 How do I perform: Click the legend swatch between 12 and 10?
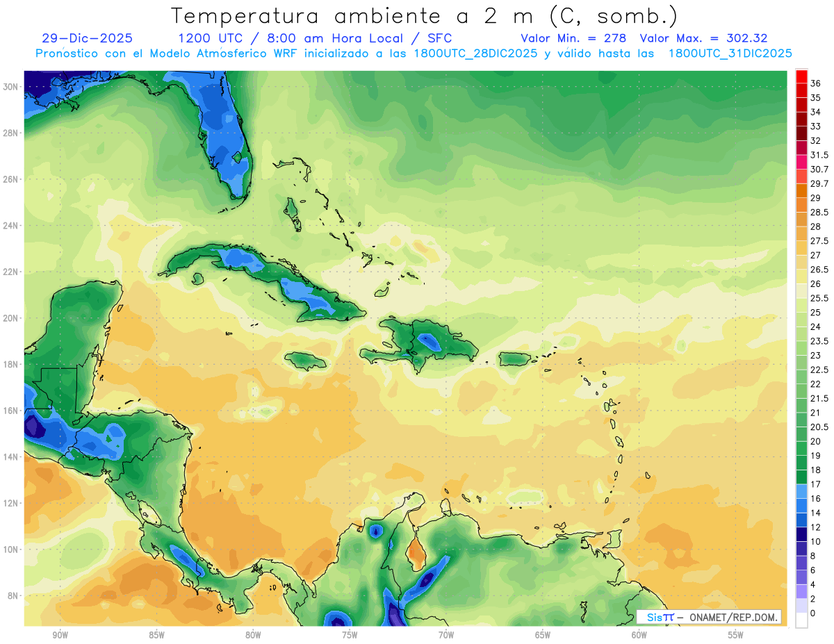coord(801,534)
